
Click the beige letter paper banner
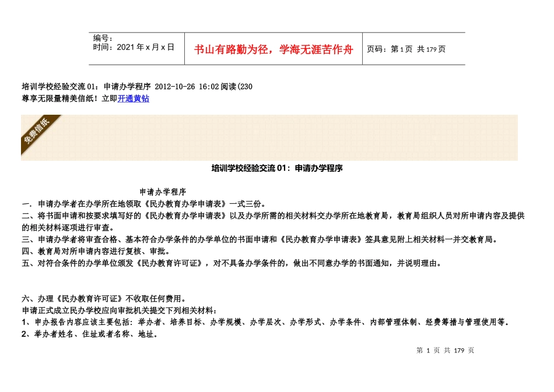point(269,137)
